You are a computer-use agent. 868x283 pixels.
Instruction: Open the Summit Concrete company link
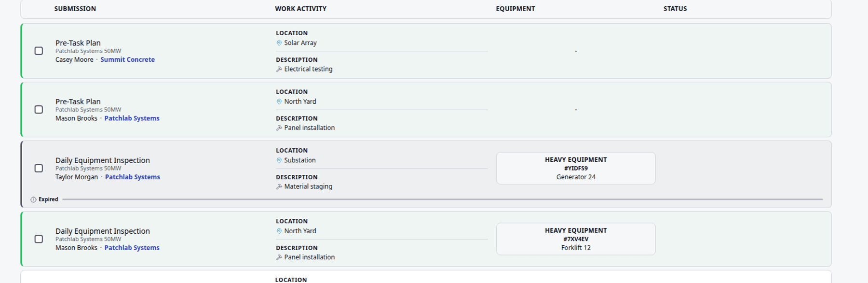(127, 59)
